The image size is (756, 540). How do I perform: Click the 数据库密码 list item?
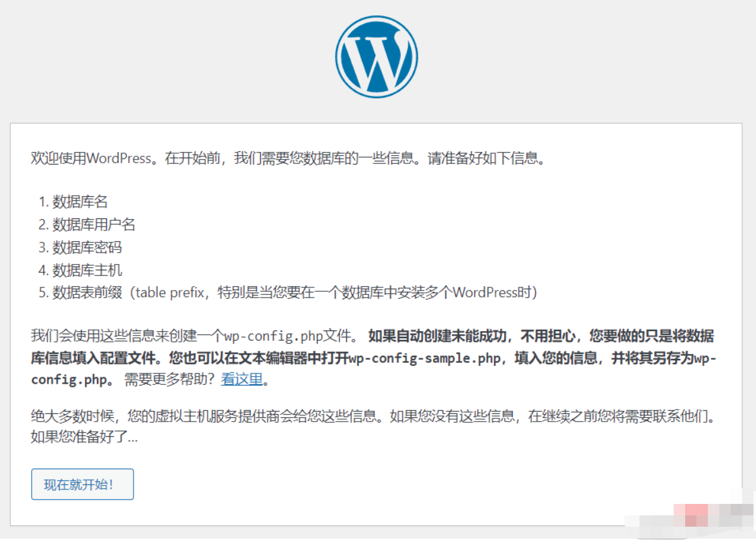coord(87,248)
